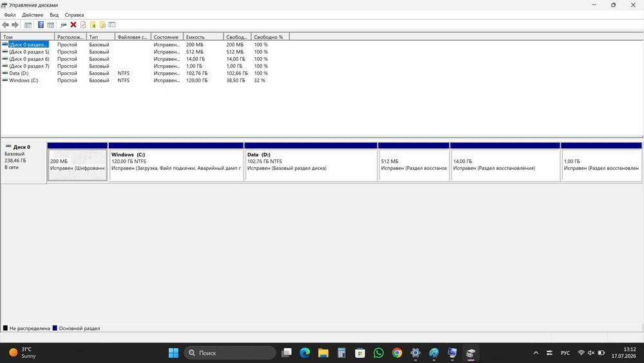Click the Поиск taskbar search box
The height and width of the screenshot is (363, 644).
pos(230,353)
